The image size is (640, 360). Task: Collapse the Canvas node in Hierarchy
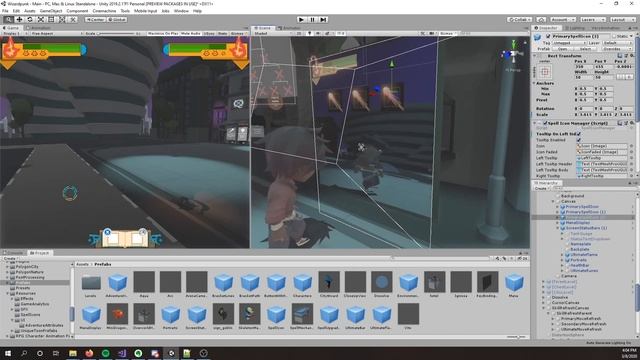(x=553, y=201)
